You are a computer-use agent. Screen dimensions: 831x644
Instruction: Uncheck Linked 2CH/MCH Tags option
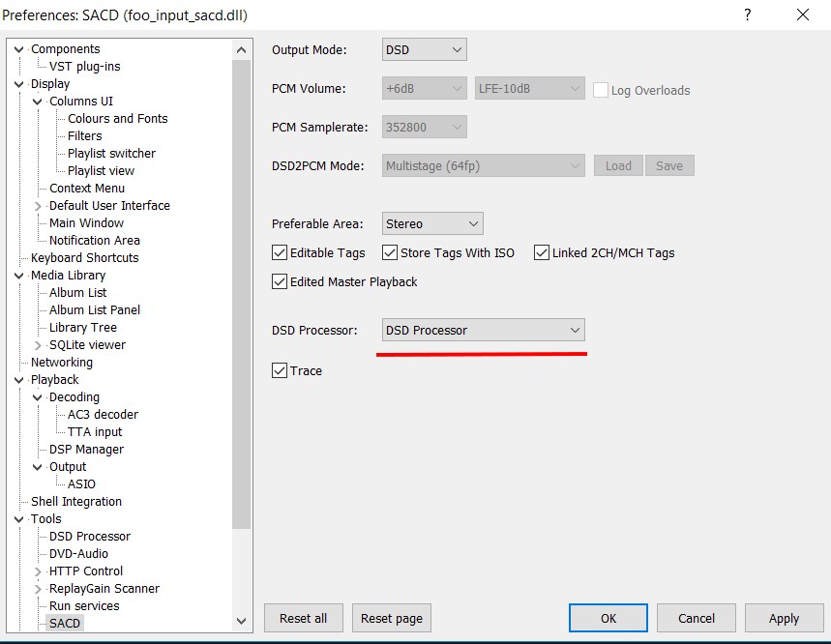point(542,253)
